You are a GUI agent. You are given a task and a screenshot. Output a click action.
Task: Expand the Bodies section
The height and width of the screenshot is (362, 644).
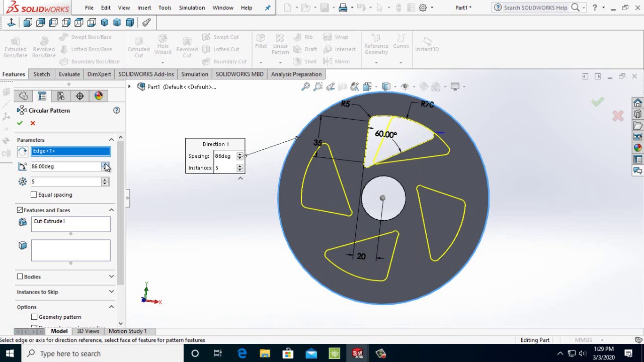click(x=111, y=277)
